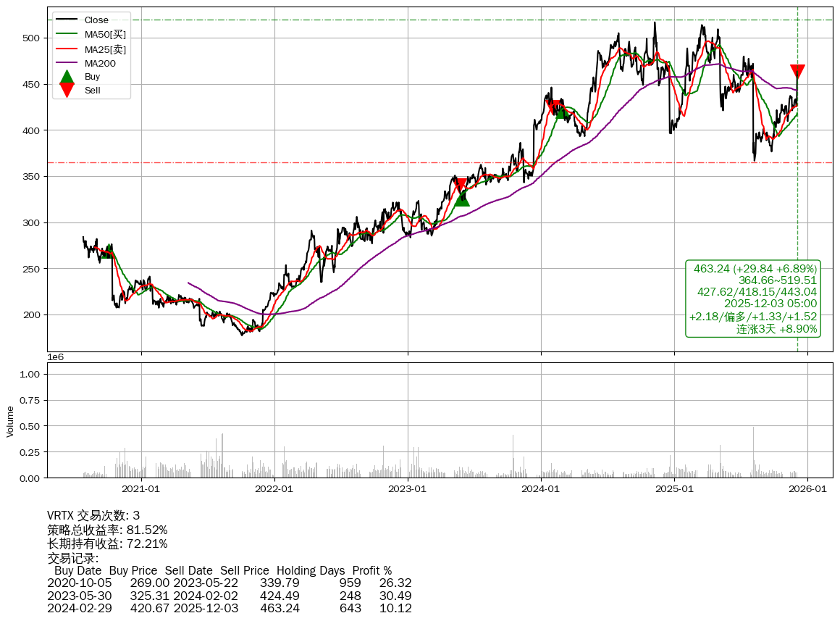Click the rotated Volume axis label
Screen dimensions: 840x621
point(10,421)
